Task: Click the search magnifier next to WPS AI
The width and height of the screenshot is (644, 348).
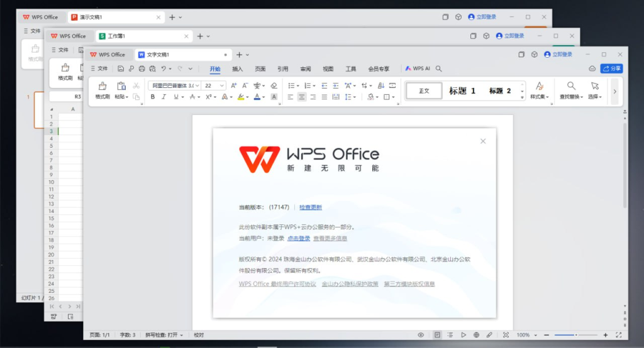Action: (438, 68)
